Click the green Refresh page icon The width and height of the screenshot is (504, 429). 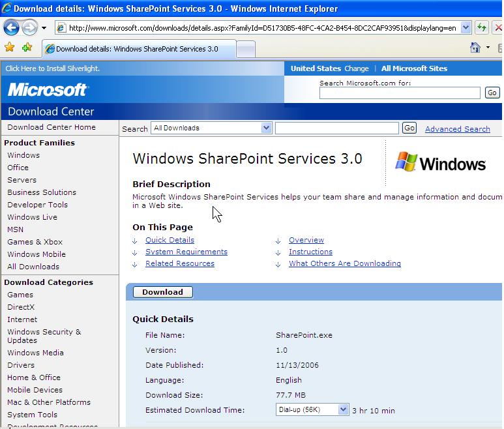pos(481,28)
